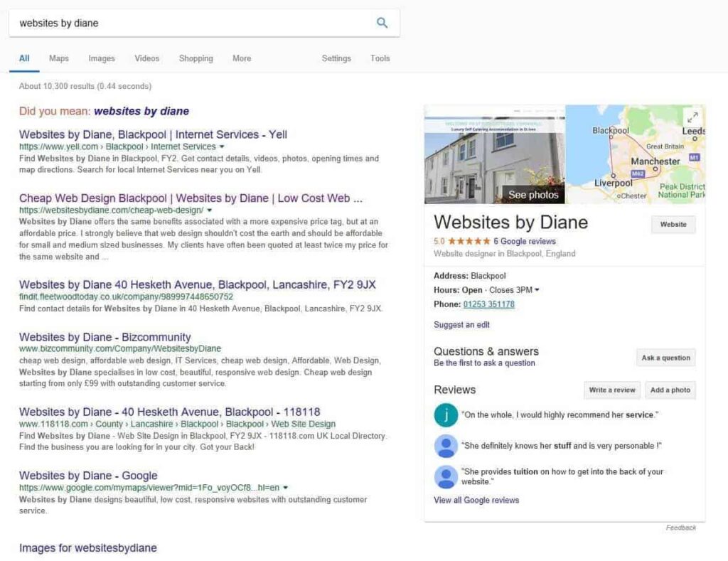Click the '6 Google reviews' link
The image size is (728, 561).
(x=525, y=241)
